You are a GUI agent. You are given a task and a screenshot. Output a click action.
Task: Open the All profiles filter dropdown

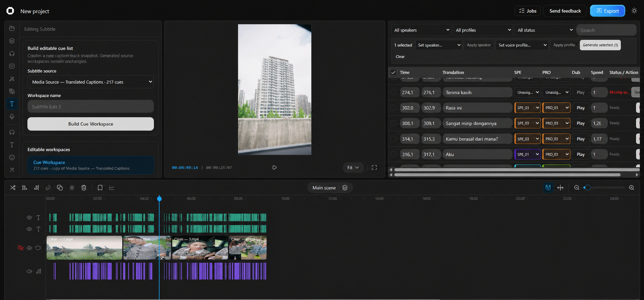[483, 30]
